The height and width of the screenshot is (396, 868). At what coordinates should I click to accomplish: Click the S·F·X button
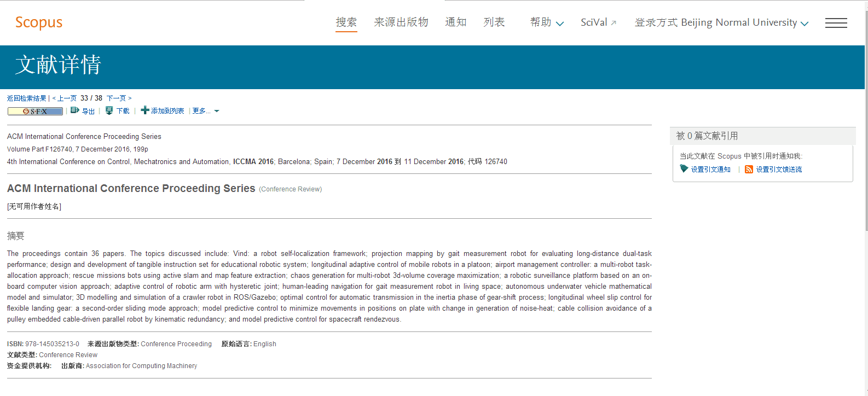(x=35, y=111)
